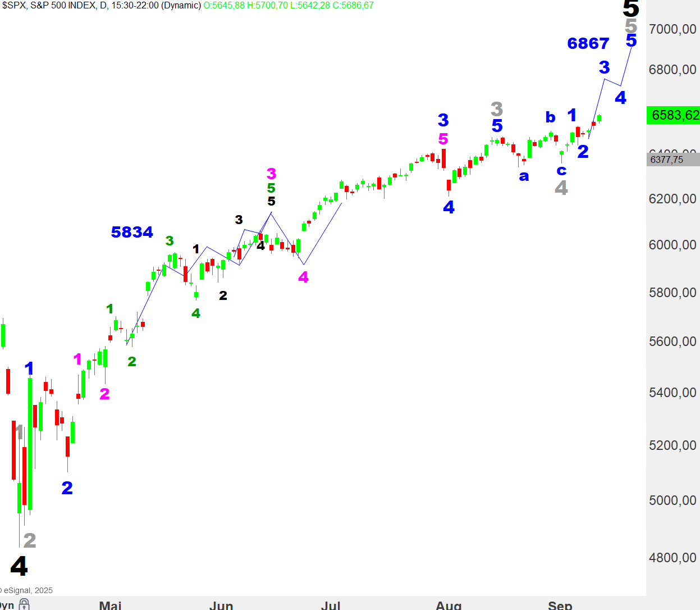
Task: Click the Jun month label
Action: (221, 605)
